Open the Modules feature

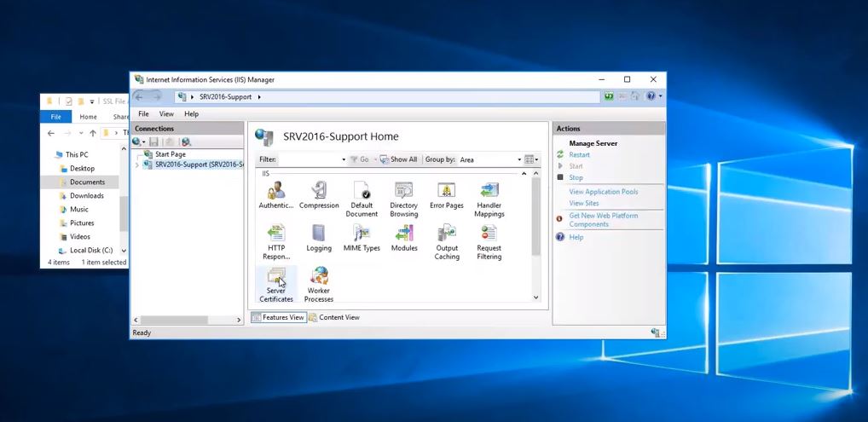pyautogui.click(x=404, y=238)
